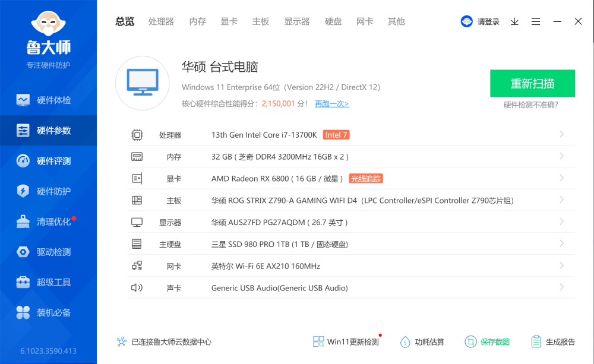594x364 pixels.
Task: Click 已连接鲁大师云数据中心 status text
Action: tap(171, 342)
